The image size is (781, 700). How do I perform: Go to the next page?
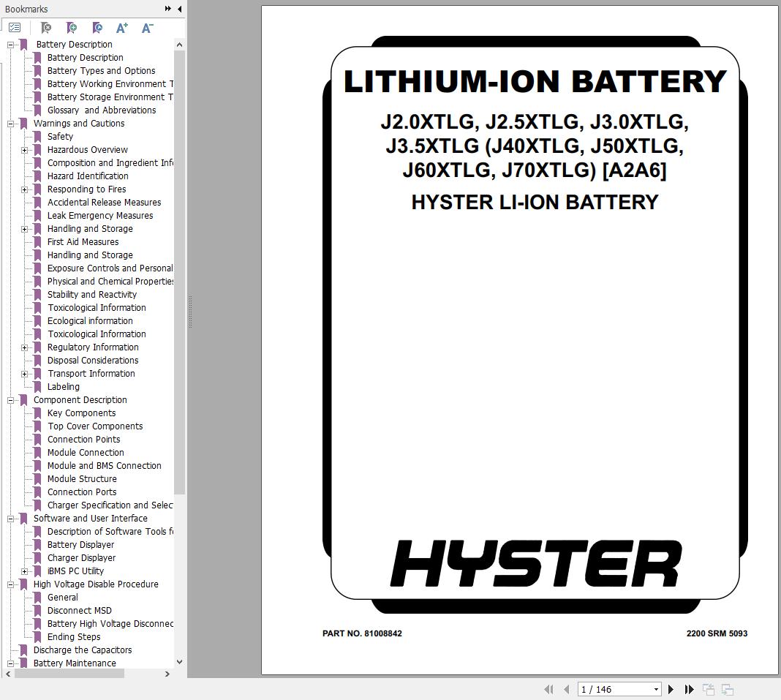[x=671, y=689]
